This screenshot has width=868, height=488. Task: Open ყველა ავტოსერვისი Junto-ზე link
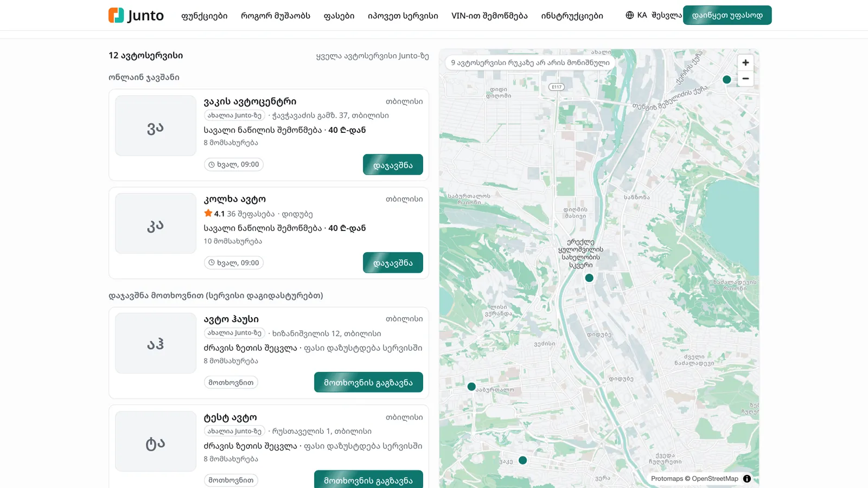[x=373, y=56]
